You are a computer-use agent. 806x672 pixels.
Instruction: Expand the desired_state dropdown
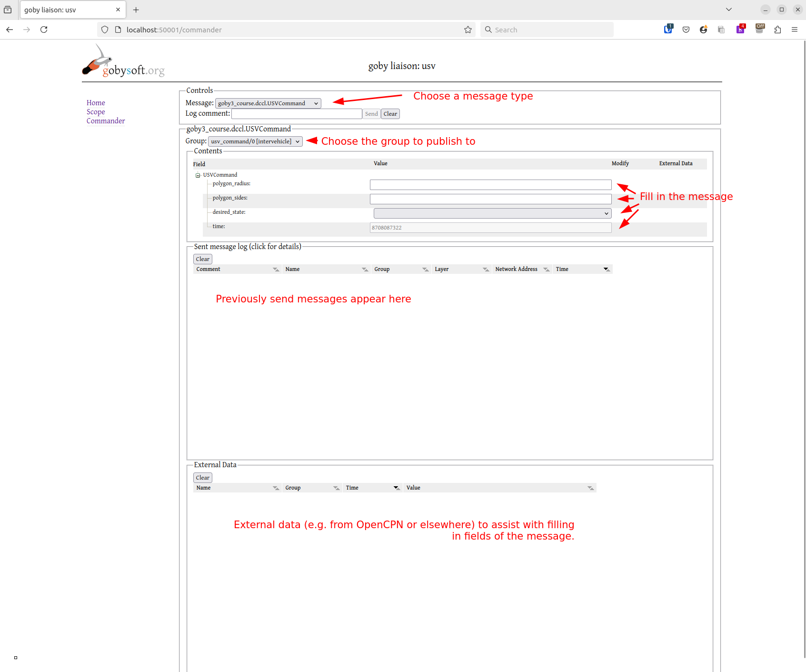point(492,213)
